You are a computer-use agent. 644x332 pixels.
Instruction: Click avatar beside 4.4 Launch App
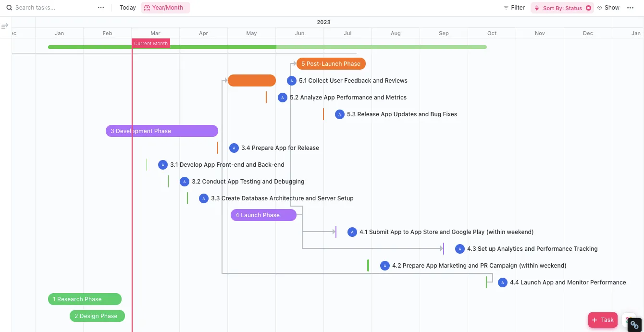(x=503, y=283)
